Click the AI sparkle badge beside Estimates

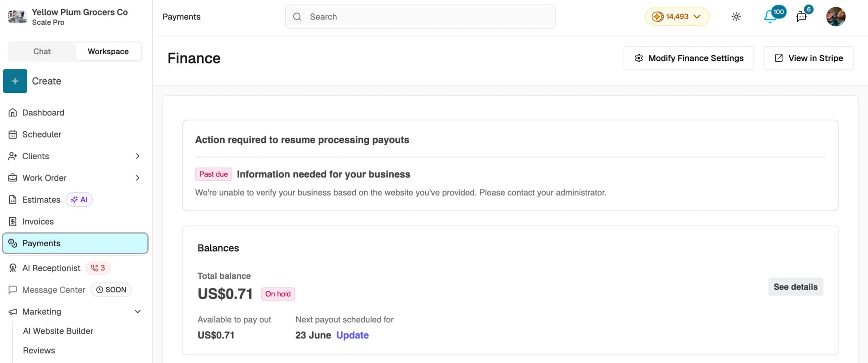coord(79,200)
